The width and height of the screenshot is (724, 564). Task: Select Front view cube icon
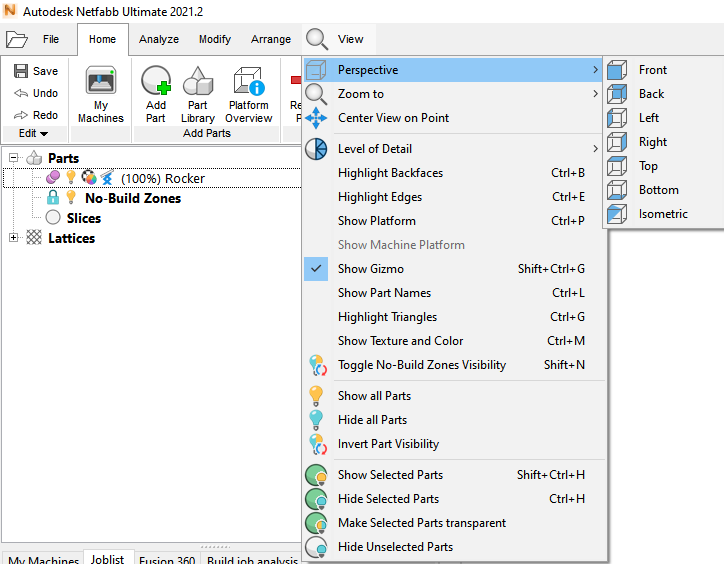pyautogui.click(x=617, y=70)
